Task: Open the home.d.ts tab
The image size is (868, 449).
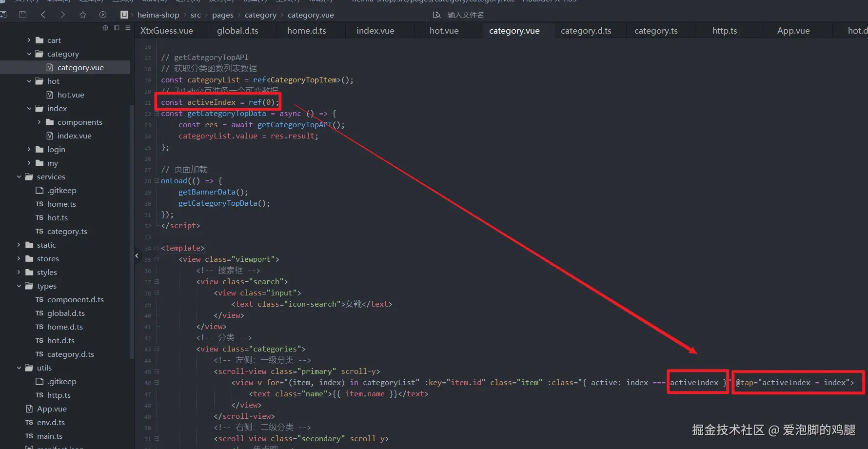Action: [x=307, y=31]
